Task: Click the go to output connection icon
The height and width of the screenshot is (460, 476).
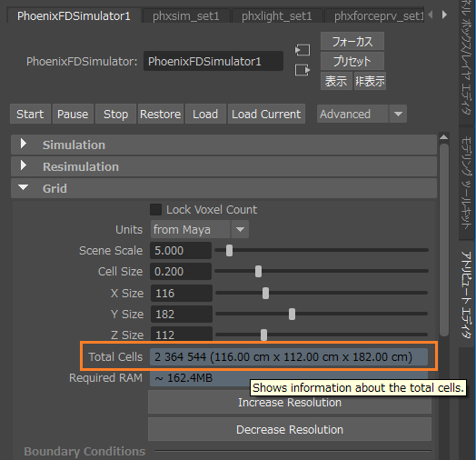Action: 302,70
